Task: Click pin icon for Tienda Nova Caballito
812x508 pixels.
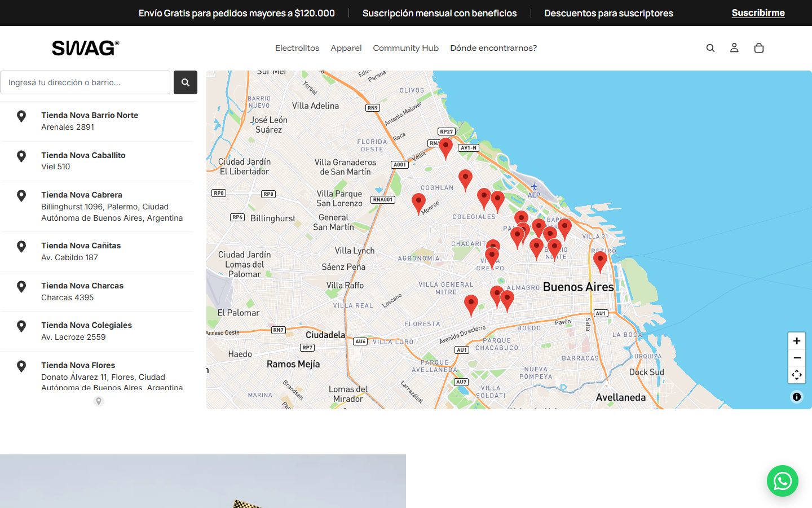Action: click(x=21, y=156)
